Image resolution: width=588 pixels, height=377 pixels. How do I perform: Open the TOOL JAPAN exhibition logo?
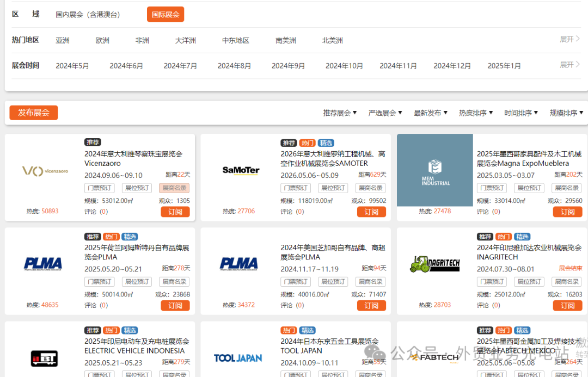pos(238,358)
